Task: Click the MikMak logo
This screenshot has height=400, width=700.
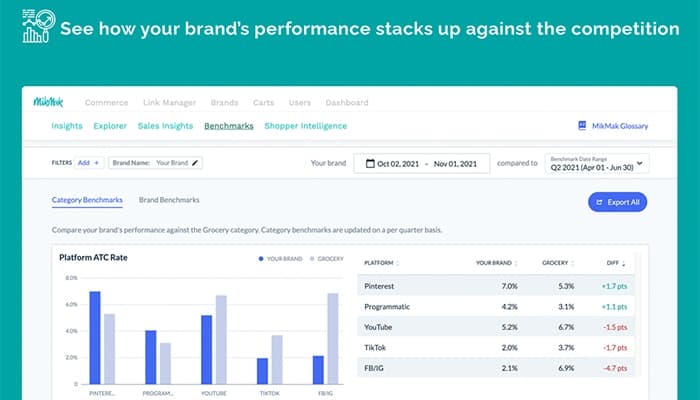Action: [x=48, y=102]
